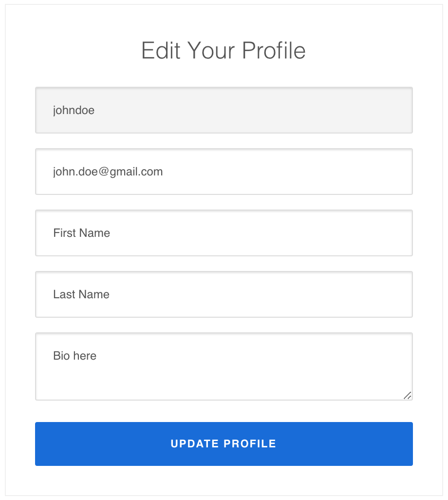Click the Bio textarea resize handle

tap(408, 395)
